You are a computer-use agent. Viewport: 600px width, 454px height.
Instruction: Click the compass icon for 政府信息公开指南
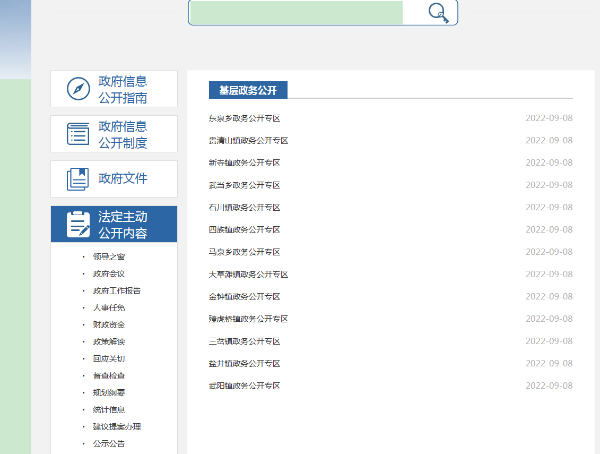click(79, 89)
